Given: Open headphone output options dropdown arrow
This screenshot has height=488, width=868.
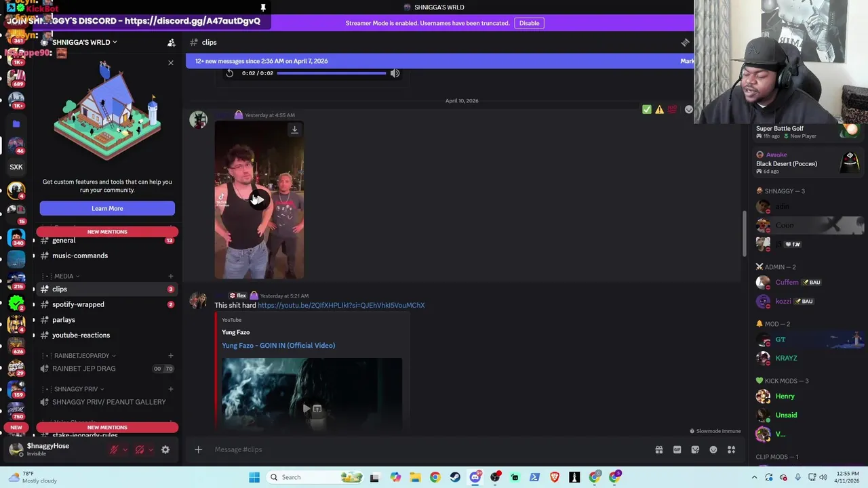Looking at the screenshot, I should click(151, 449).
